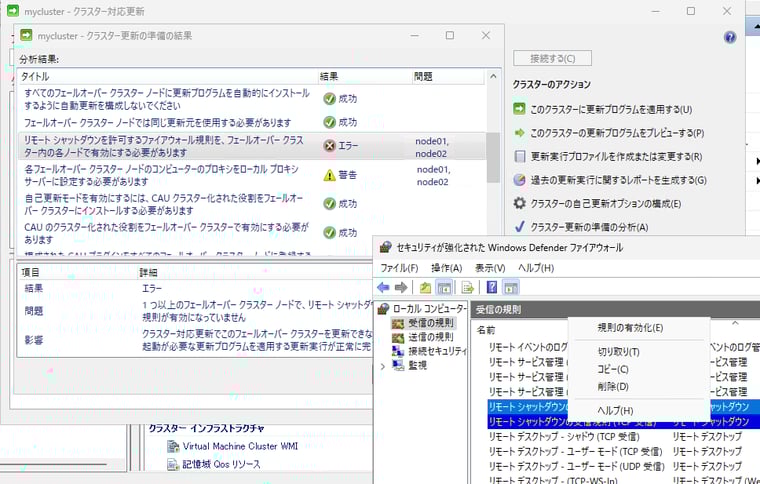Click 過去の更新実行に関するレポートを生成する(G) link
This screenshot has height=484, width=760.
click(x=618, y=180)
